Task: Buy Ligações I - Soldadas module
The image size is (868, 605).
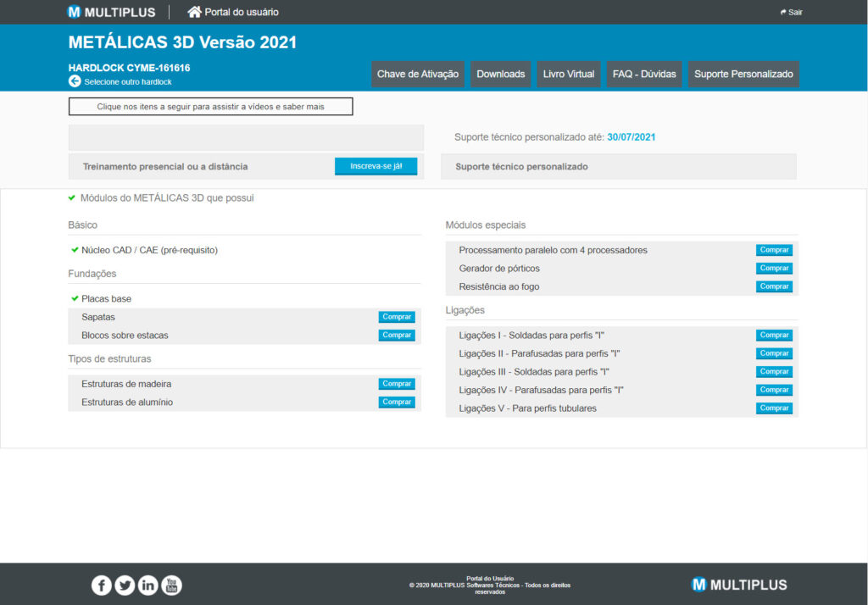Action: 775,335
